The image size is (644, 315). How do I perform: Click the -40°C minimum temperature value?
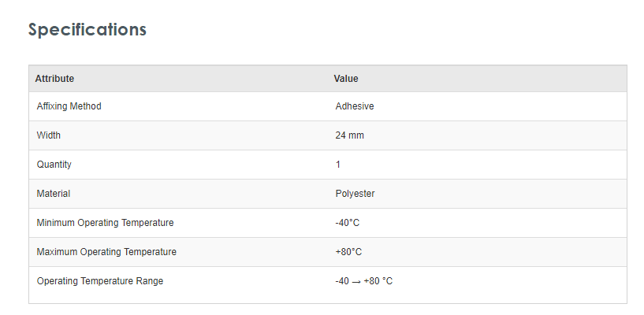click(x=348, y=223)
